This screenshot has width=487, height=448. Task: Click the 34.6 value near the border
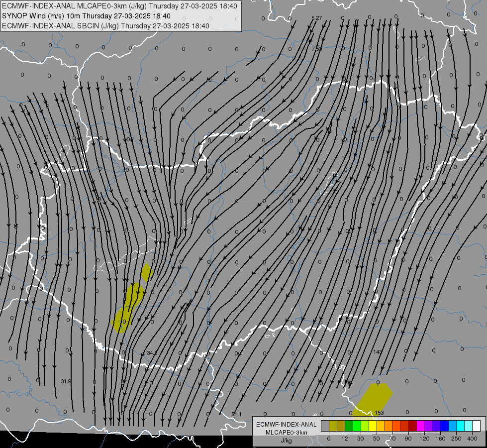[x=152, y=353]
